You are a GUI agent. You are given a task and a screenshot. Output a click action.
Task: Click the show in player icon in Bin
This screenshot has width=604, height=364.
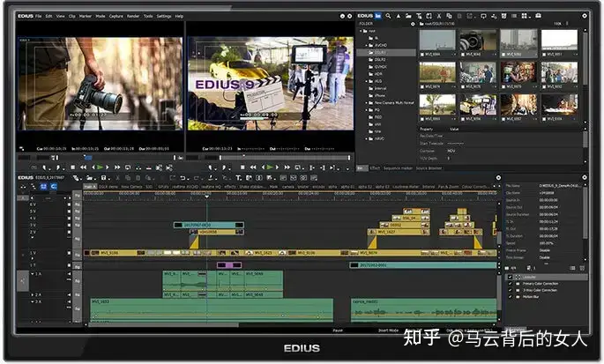483,16
